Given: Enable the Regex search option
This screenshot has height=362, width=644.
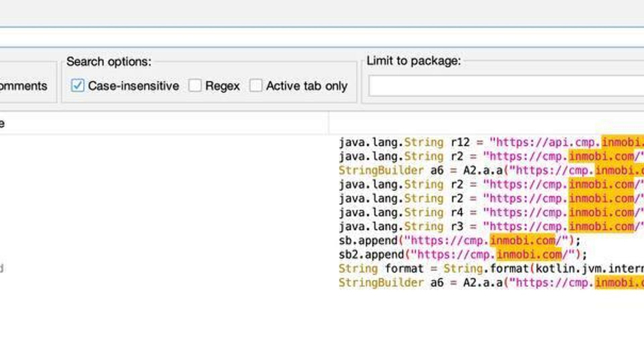Looking at the screenshot, I should (195, 85).
